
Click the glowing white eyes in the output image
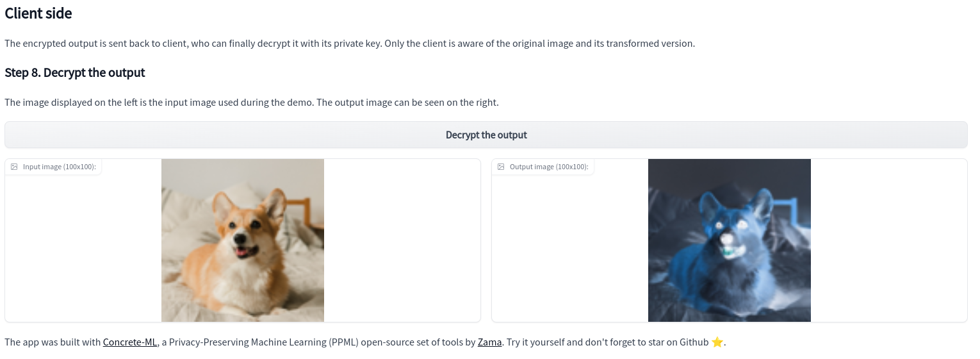(x=730, y=224)
